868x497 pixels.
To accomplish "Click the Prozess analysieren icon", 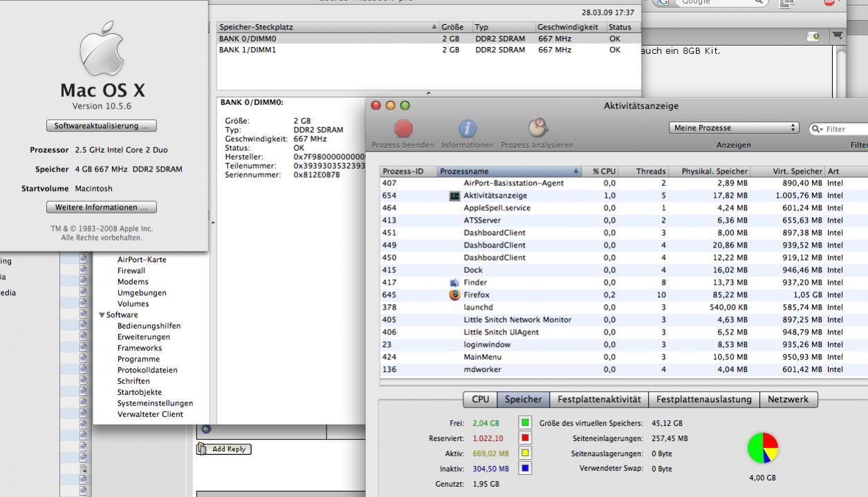I will tap(537, 129).
